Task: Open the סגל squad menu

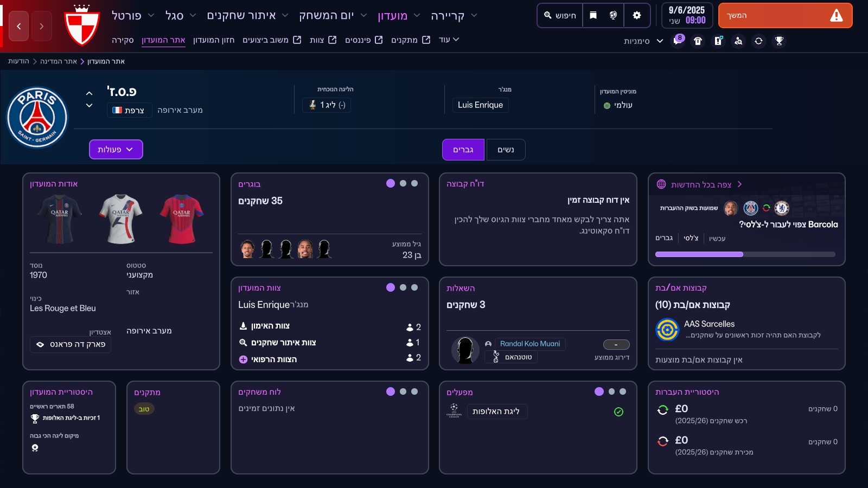Action: (180, 16)
